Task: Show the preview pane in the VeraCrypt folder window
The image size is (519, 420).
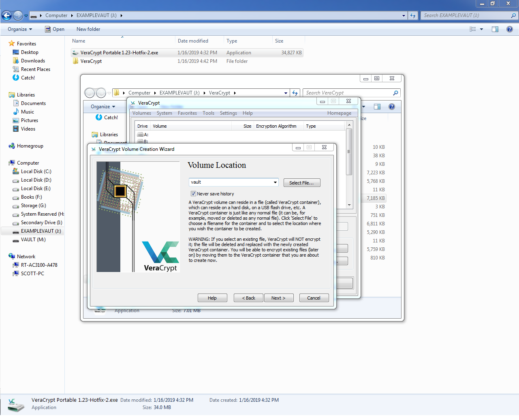Action: pos(377,107)
